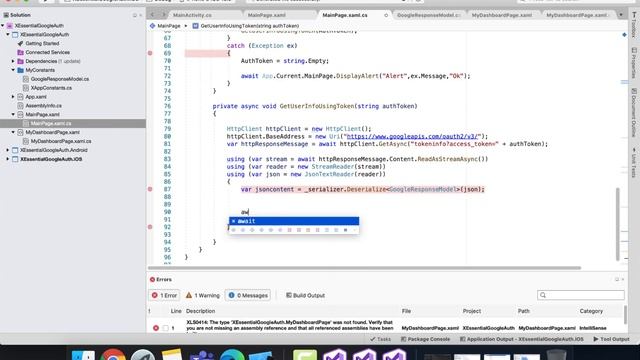
Task: Open the Tool Output pad
Action: [x=611, y=339]
